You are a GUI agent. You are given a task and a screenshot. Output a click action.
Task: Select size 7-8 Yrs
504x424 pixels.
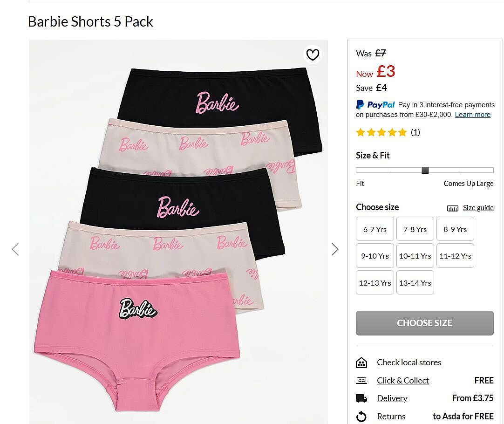pos(415,229)
